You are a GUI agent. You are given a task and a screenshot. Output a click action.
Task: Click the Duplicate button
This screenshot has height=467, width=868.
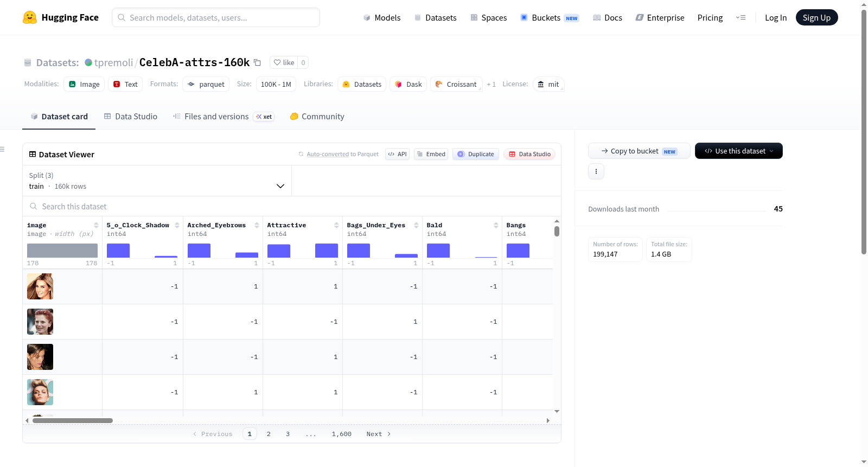tap(476, 154)
